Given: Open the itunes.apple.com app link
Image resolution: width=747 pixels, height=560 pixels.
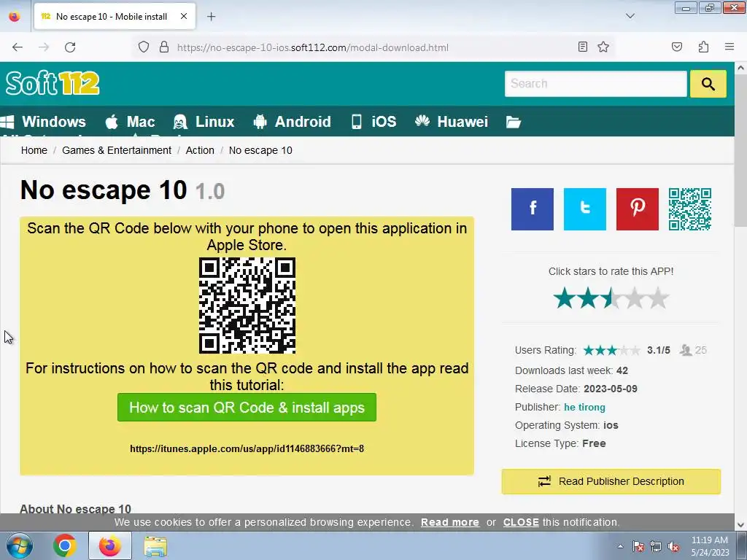Looking at the screenshot, I should pyautogui.click(x=247, y=448).
